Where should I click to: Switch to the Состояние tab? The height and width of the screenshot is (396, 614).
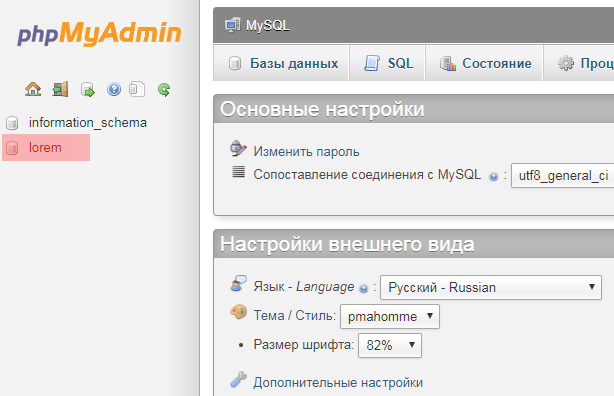click(484, 63)
